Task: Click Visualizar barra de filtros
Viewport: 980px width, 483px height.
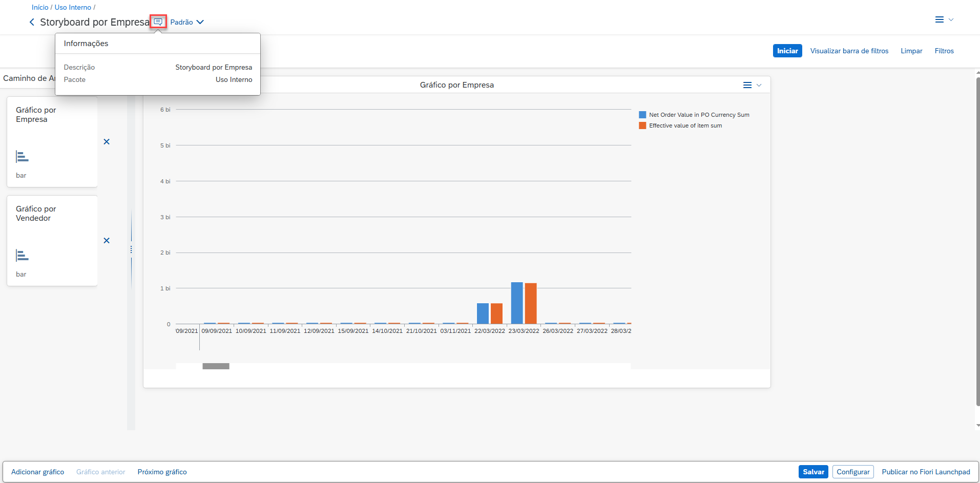Action: tap(849, 51)
